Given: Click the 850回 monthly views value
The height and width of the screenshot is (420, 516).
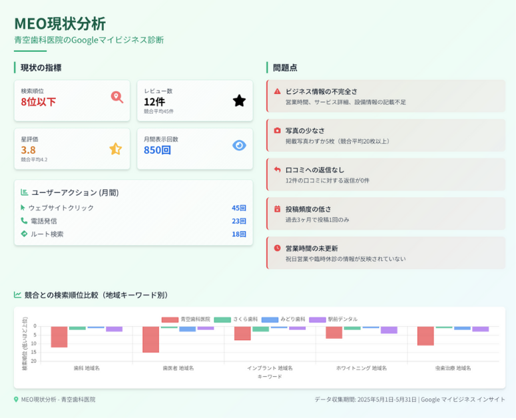Looking at the screenshot, I should point(157,150).
